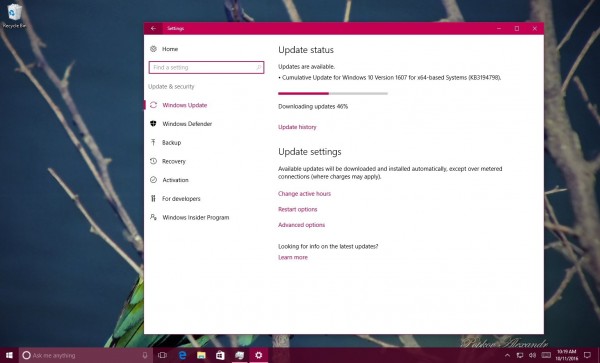Open Restart options link
Screen dimensions: 600x363
[x=298, y=209]
